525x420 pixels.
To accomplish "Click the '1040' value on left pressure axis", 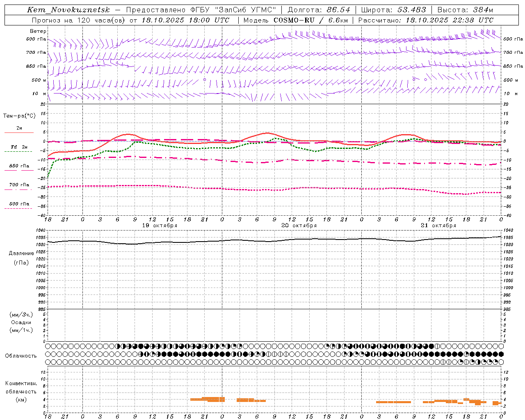I will point(40,231).
